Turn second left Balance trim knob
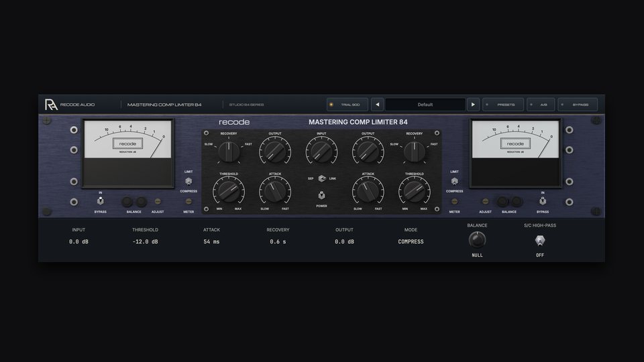The width and height of the screenshot is (644, 362). [x=142, y=202]
